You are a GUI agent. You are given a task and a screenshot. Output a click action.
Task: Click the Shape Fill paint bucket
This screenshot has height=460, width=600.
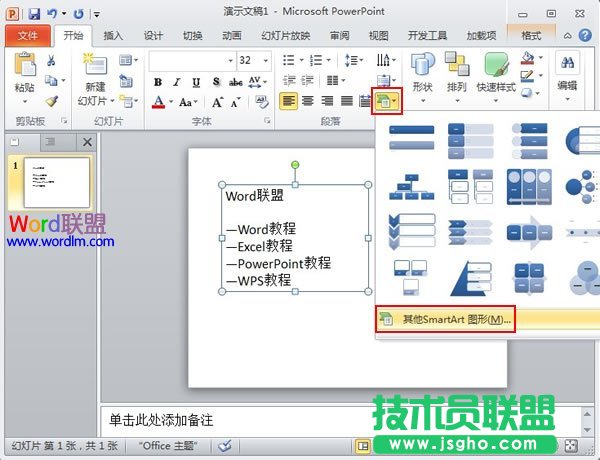(x=528, y=58)
